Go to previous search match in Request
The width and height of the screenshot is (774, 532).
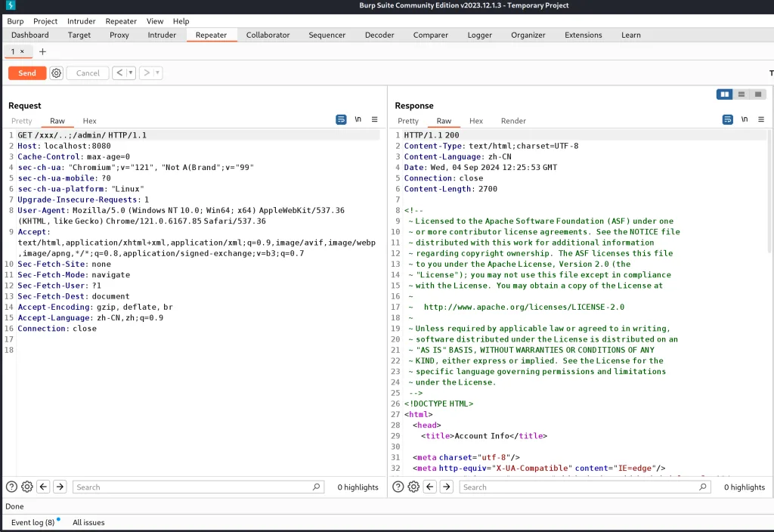(43, 487)
